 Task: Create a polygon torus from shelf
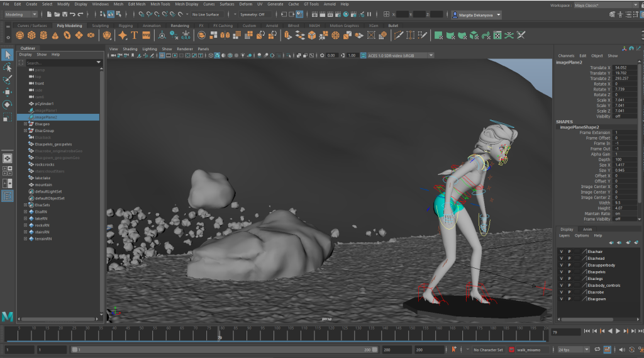tap(67, 35)
